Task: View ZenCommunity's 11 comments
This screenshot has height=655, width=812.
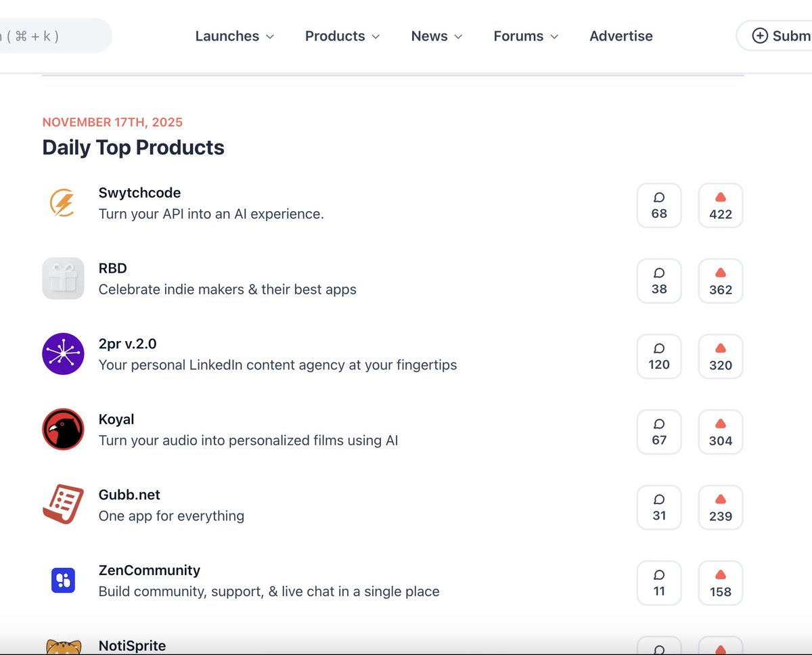Action: [659, 583]
